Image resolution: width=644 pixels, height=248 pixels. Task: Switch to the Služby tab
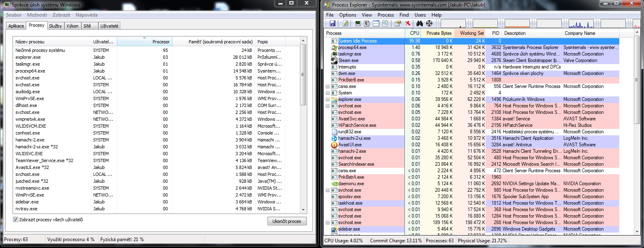tap(55, 26)
